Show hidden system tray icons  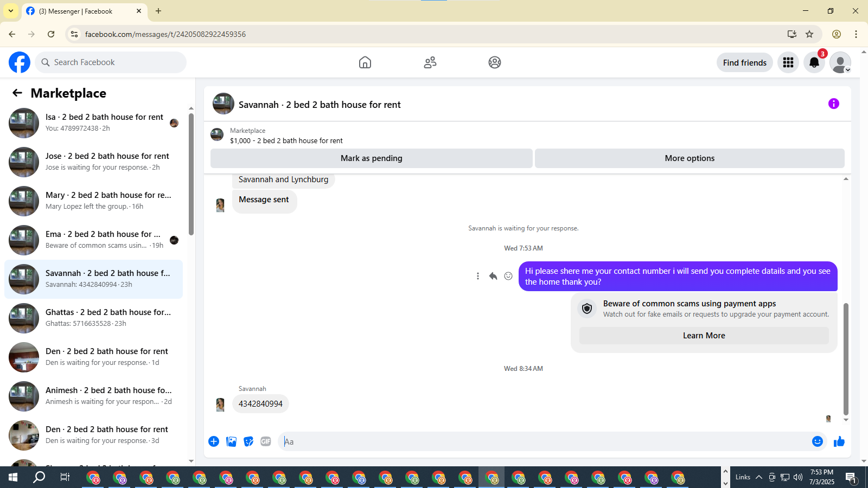pos(759,477)
